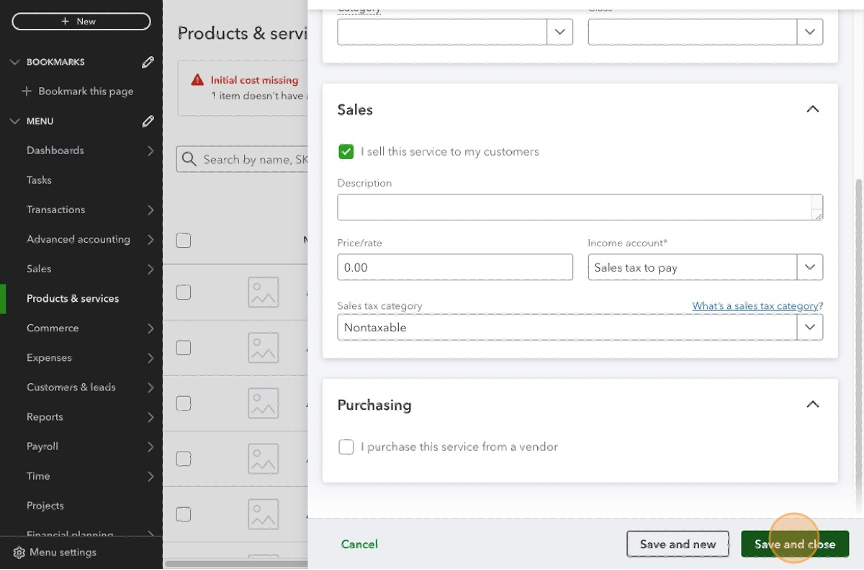Open the Income account dropdown
This screenshot has height=570, width=864.
pyautogui.click(x=809, y=267)
